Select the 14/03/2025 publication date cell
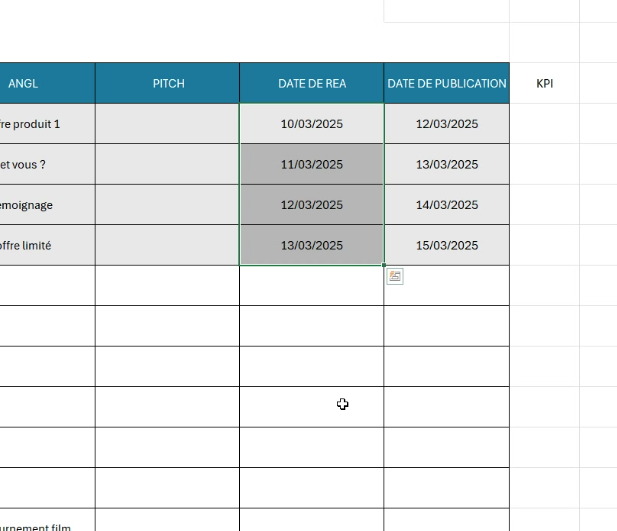Screen dimensions: 617x531 tap(446, 205)
